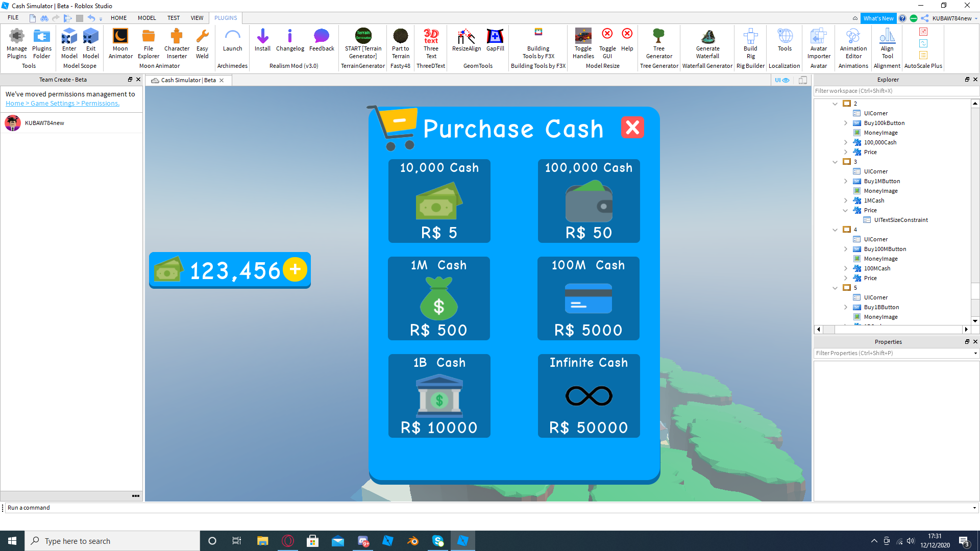
Task: Open Realism Mod Changelog
Action: point(290,41)
